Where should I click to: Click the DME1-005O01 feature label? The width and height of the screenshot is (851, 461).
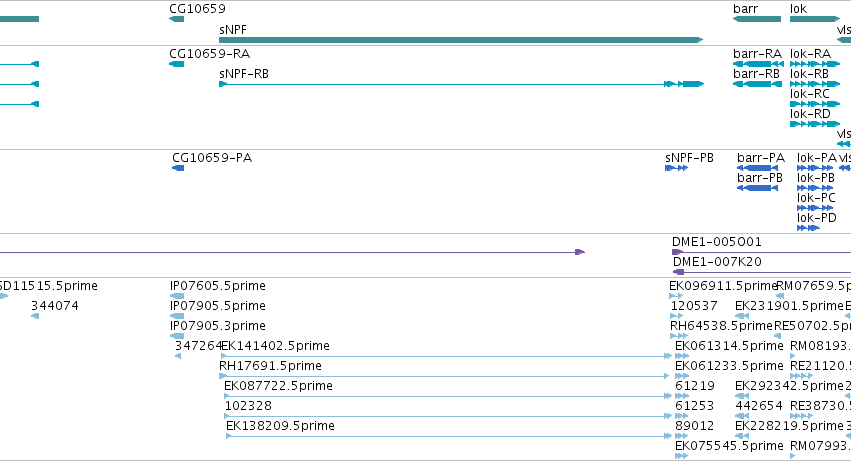click(x=716, y=242)
